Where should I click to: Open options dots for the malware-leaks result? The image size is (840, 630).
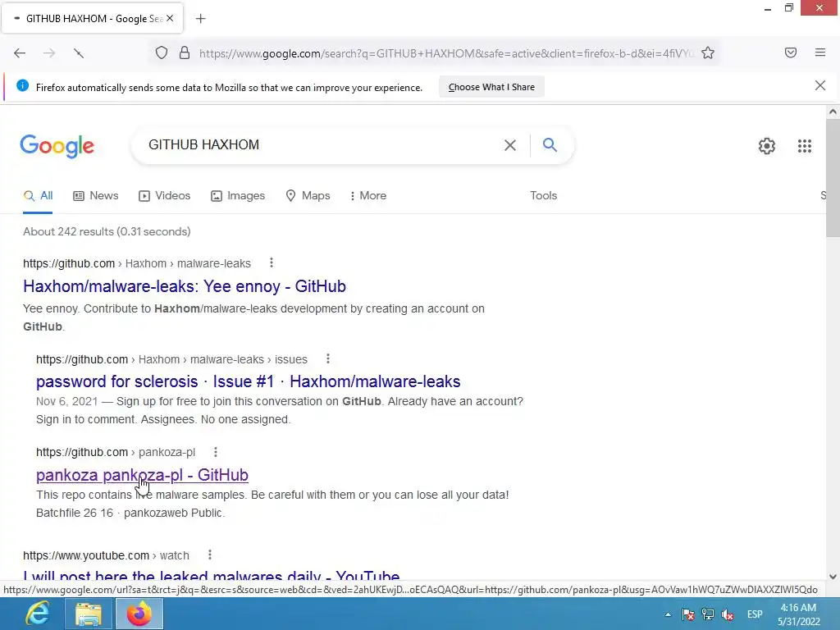(272, 262)
